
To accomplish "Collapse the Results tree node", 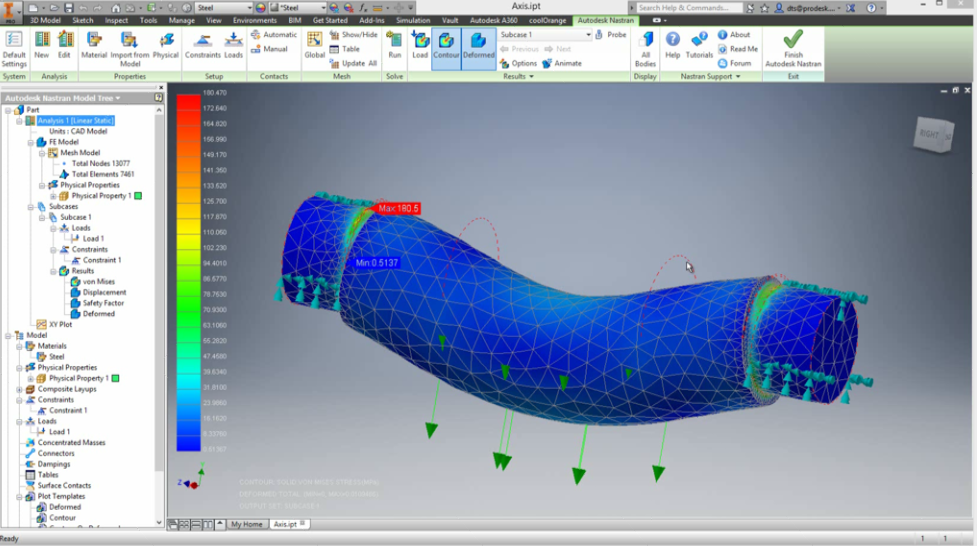I will click(x=53, y=271).
